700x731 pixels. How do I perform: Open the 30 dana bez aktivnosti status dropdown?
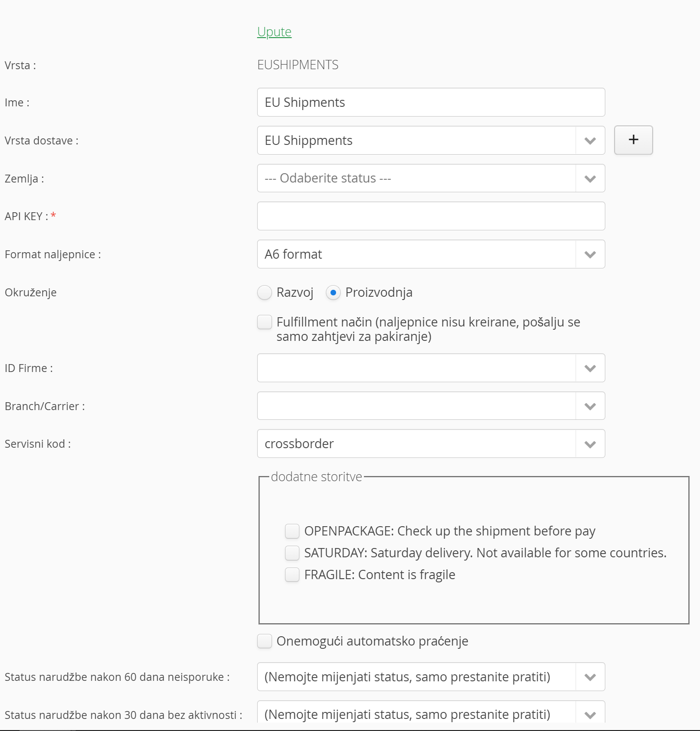tap(431, 712)
